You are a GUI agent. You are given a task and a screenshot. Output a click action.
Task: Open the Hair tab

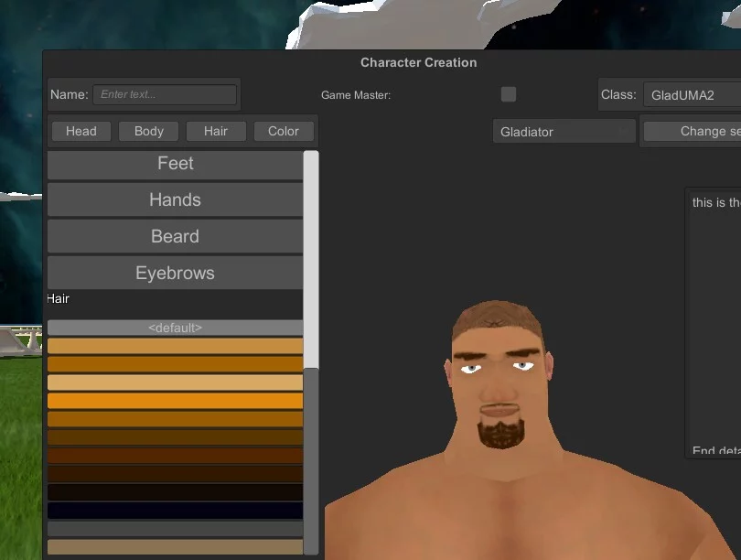[x=216, y=131]
